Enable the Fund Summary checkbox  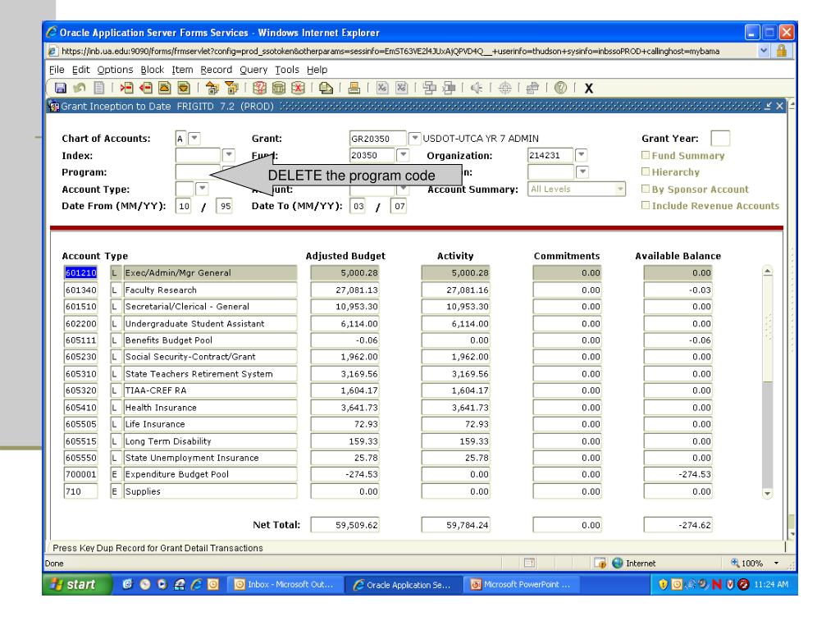[x=646, y=155]
